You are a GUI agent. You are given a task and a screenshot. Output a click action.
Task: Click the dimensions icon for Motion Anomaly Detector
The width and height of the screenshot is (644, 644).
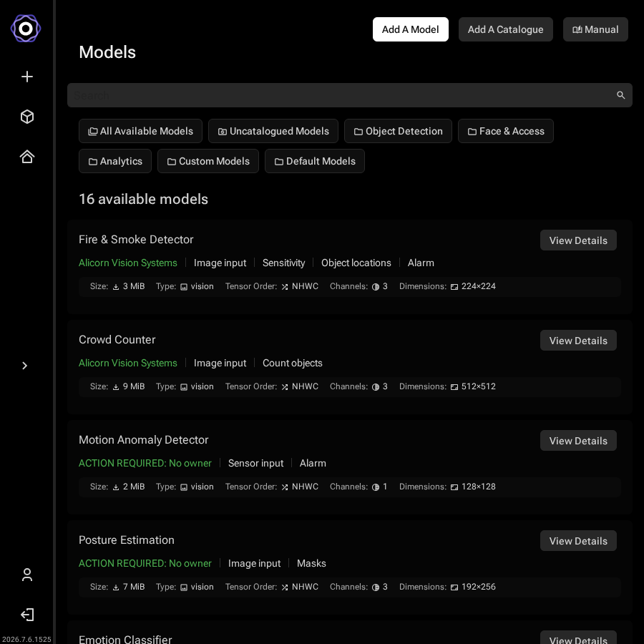click(x=454, y=487)
